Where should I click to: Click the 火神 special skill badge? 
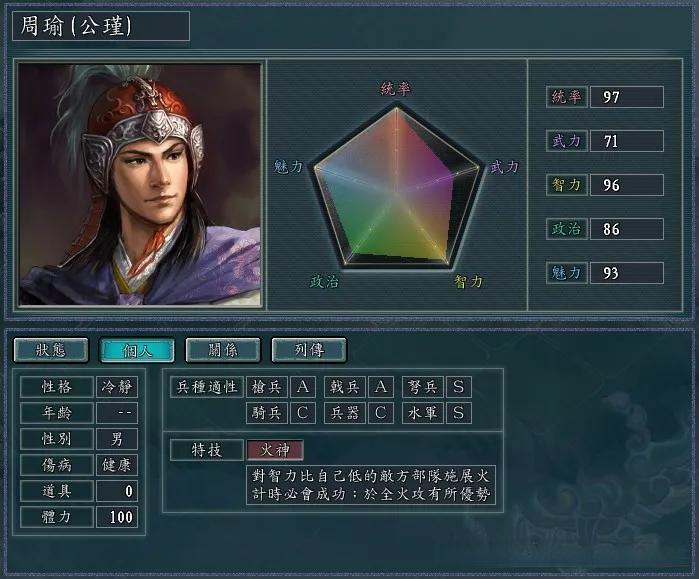pyautogui.click(x=275, y=450)
